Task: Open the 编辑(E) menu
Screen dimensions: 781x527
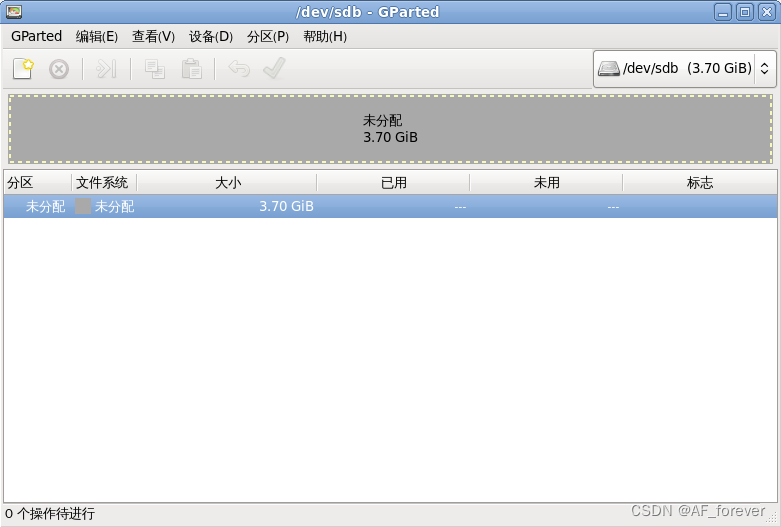Action: coord(97,36)
